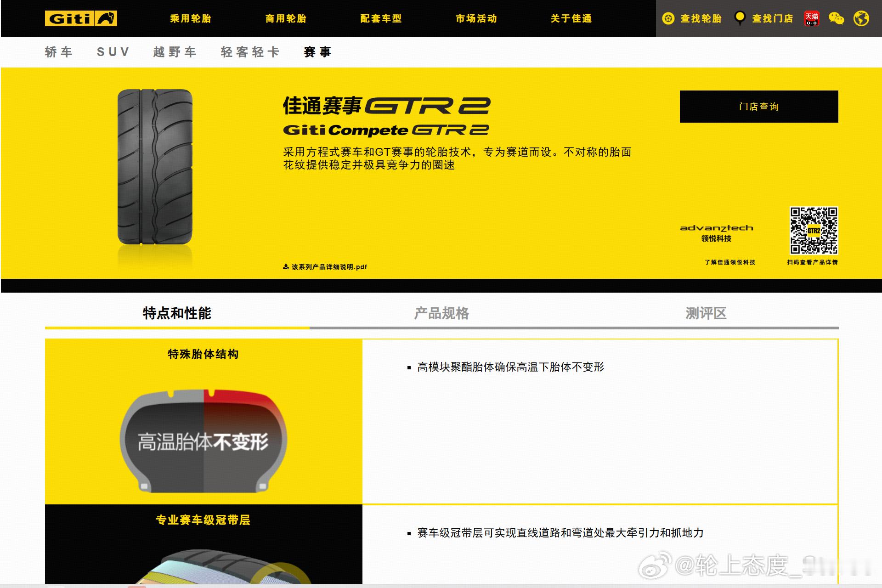This screenshot has height=588, width=882.
Task: Select the 越野车 category
Action: point(175,52)
